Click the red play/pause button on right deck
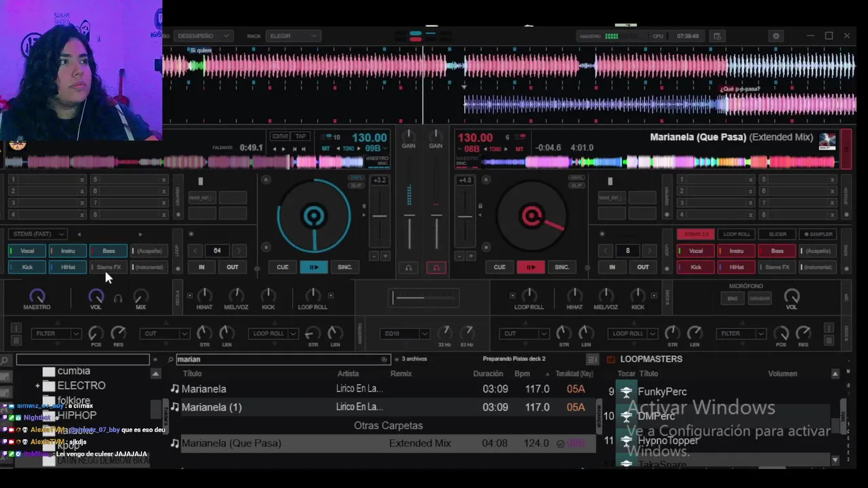This screenshot has height=488, width=868. (x=531, y=267)
